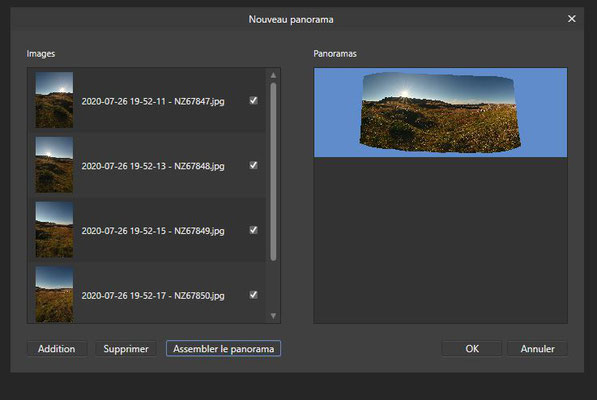Image resolution: width=597 pixels, height=400 pixels.
Task: Click the scroll down arrow in image list
Action: (273, 316)
